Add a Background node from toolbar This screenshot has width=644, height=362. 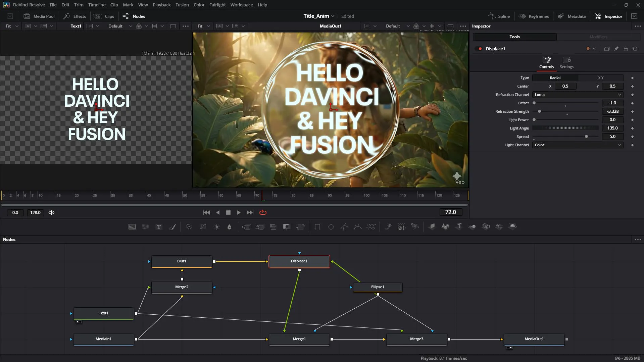pos(132,227)
